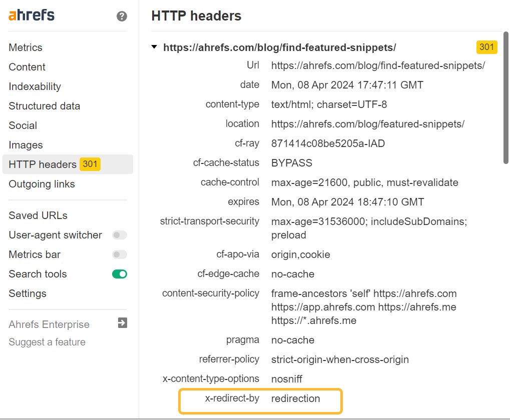The width and height of the screenshot is (510, 420).
Task: Select Outgoing links in the sidebar
Action: (42, 184)
